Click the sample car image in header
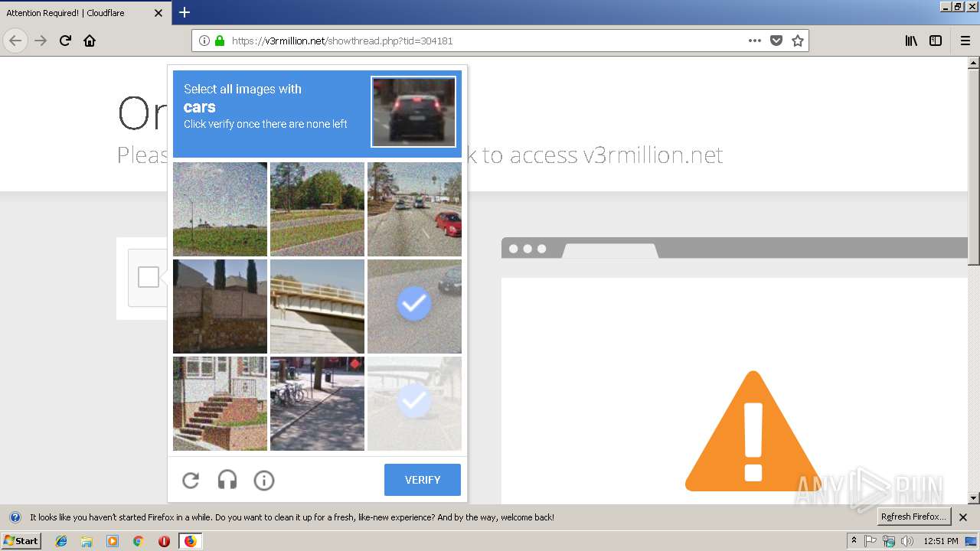Image resolution: width=980 pixels, height=551 pixels. (413, 112)
